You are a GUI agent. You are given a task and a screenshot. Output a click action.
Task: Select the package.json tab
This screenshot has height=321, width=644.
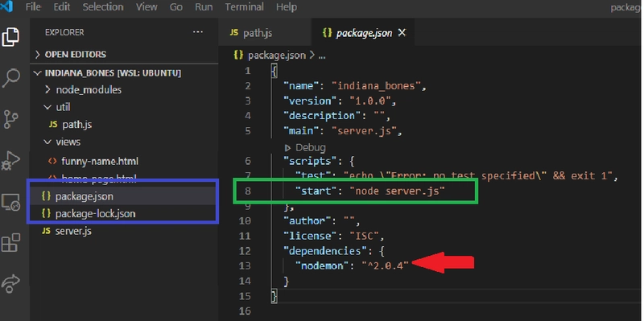[363, 33]
